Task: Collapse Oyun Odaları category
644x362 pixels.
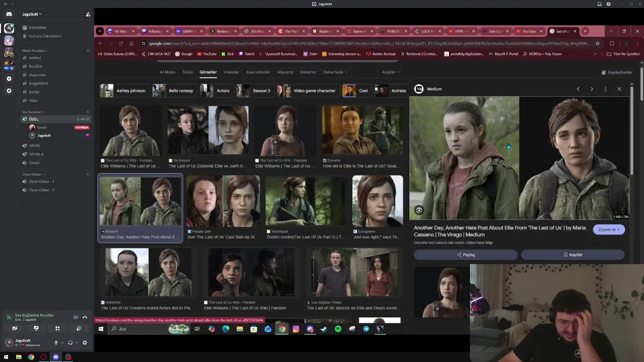Action: pos(33,174)
